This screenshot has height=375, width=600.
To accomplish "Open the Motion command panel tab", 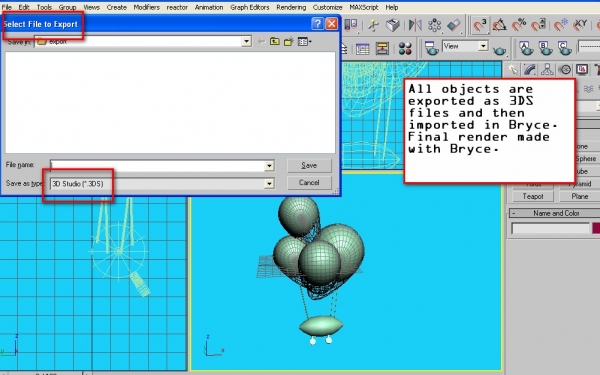I will point(565,70).
